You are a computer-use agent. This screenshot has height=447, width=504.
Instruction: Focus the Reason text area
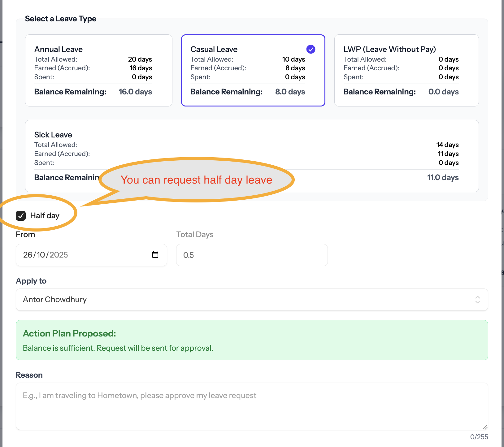[x=251, y=406]
